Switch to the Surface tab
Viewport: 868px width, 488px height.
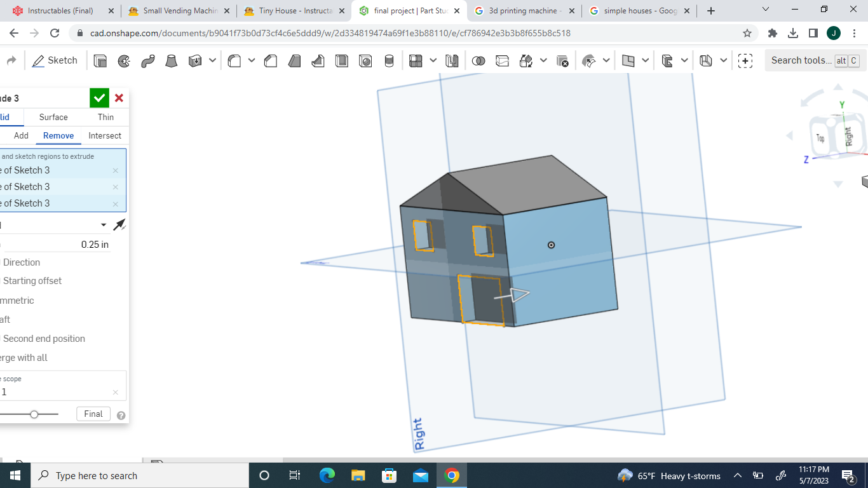pos(53,117)
